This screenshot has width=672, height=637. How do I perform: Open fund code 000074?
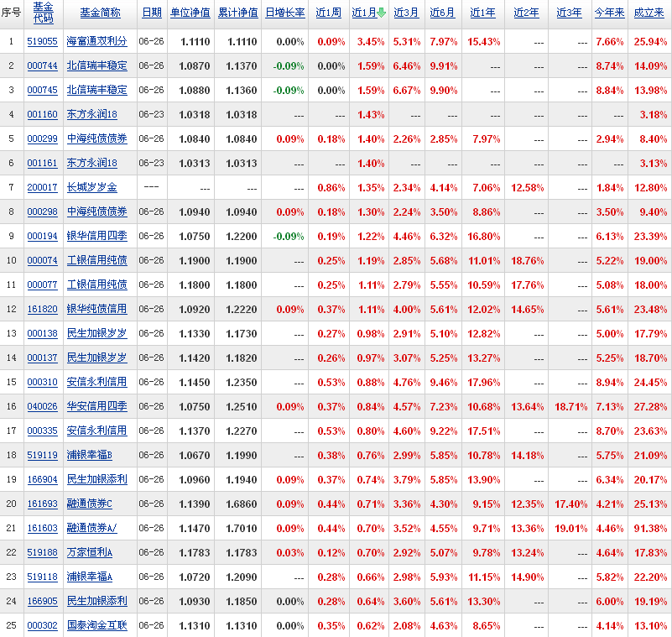(x=43, y=260)
